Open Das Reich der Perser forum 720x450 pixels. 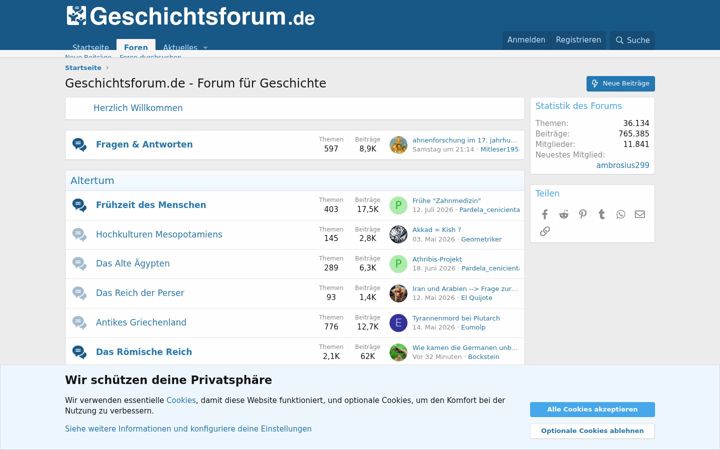pyautogui.click(x=140, y=293)
